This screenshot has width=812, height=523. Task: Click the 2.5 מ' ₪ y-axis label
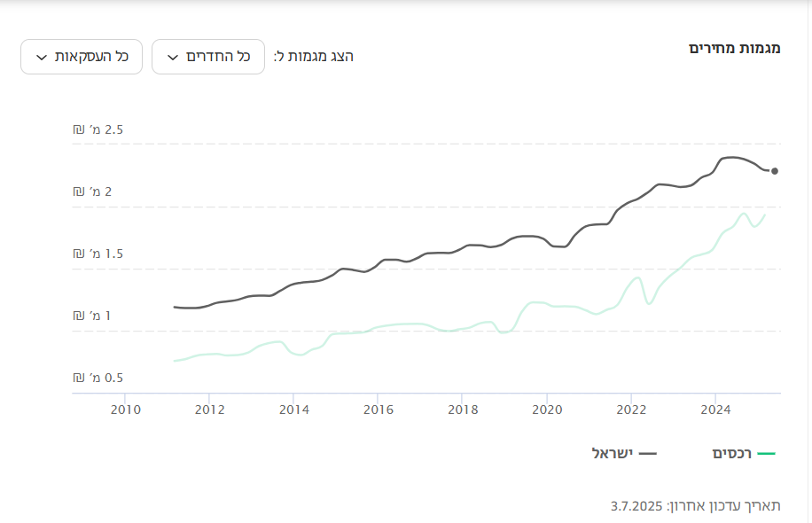click(x=98, y=130)
